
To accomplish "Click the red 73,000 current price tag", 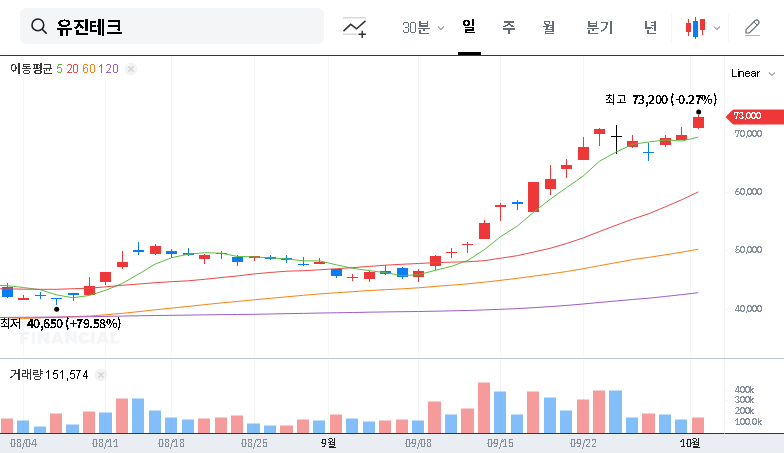I will point(749,116).
